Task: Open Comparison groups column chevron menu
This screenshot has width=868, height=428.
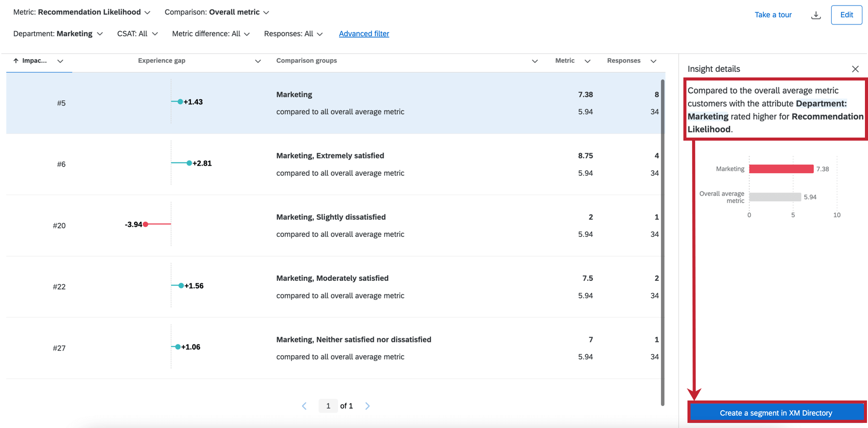Action: point(535,61)
